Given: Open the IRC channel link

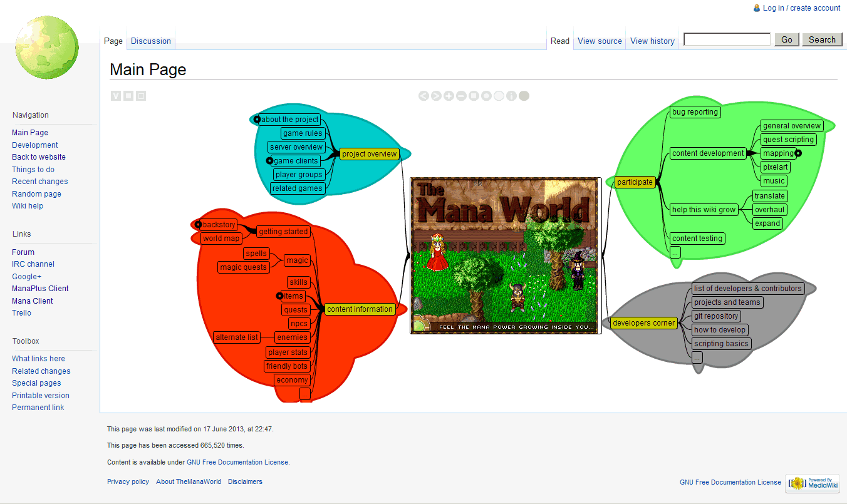Looking at the screenshot, I should pos(33,264).
